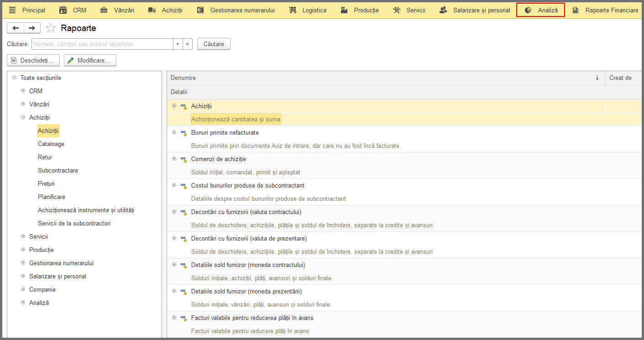Click the report icon beside Bunuri primite nefacturate

(x=183, y=133)
